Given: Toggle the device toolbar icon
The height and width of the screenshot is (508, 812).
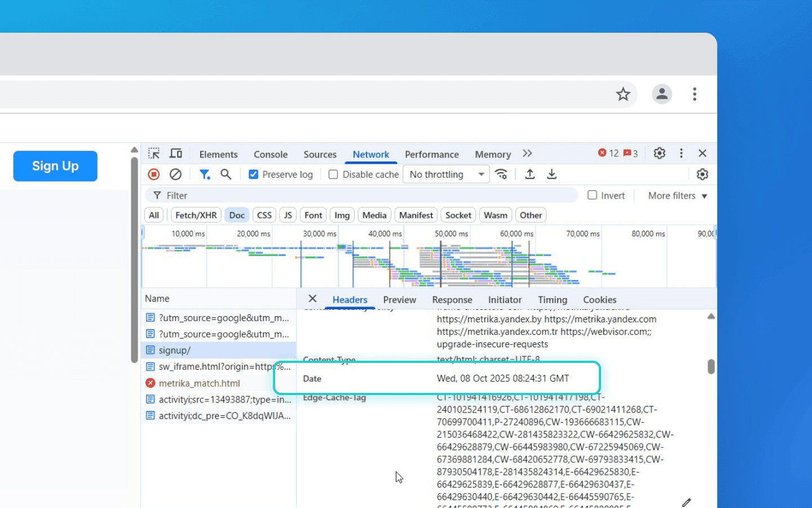Looking at the screenshot, I should (176, 154).
